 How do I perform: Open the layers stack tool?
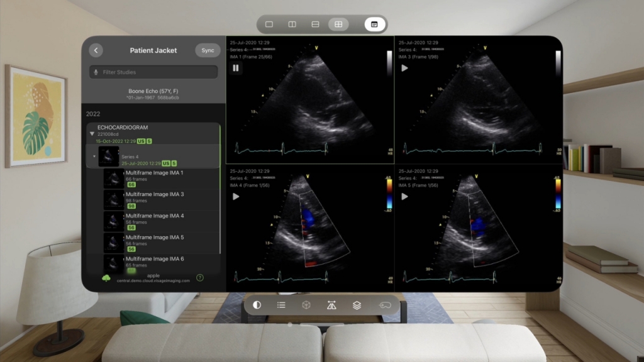point(357,305)
